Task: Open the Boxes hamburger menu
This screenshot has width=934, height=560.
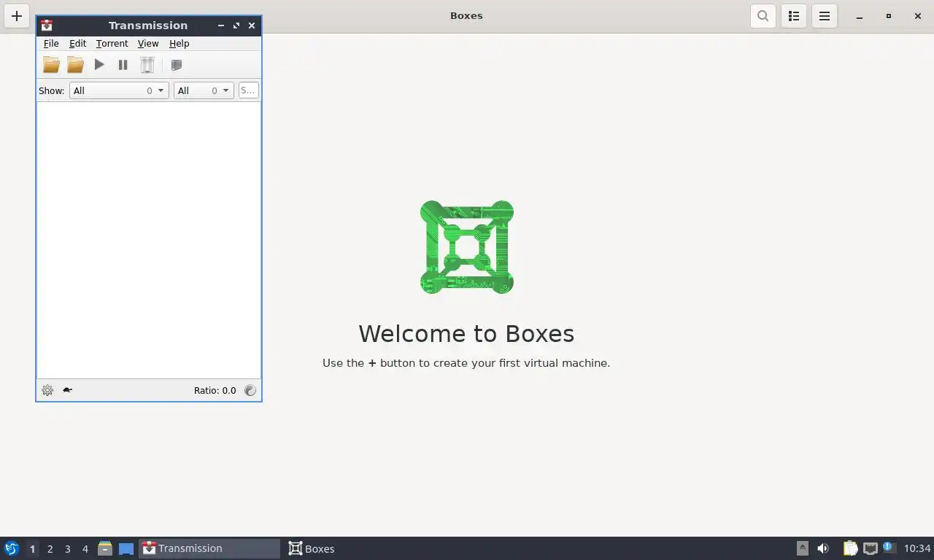Action: (x=825, y=16)
